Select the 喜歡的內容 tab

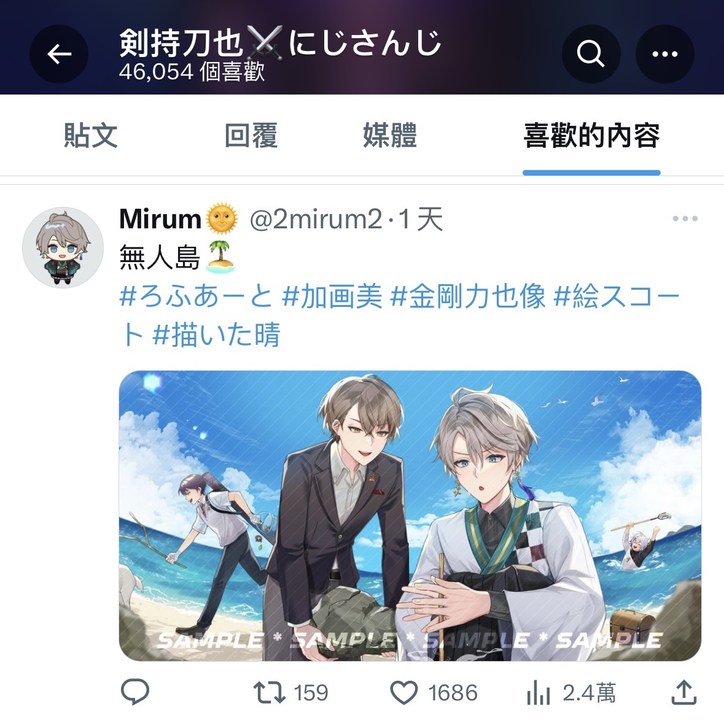click(x=591, y=136)
